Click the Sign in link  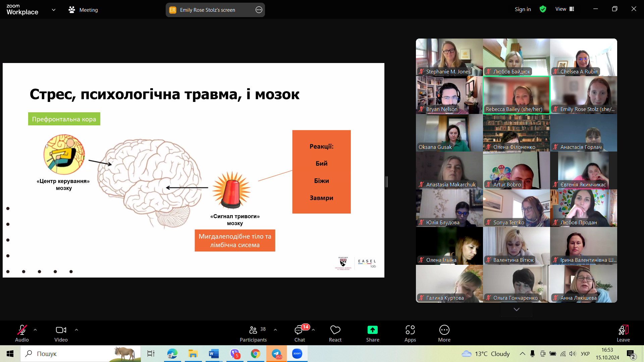(523, 9)
